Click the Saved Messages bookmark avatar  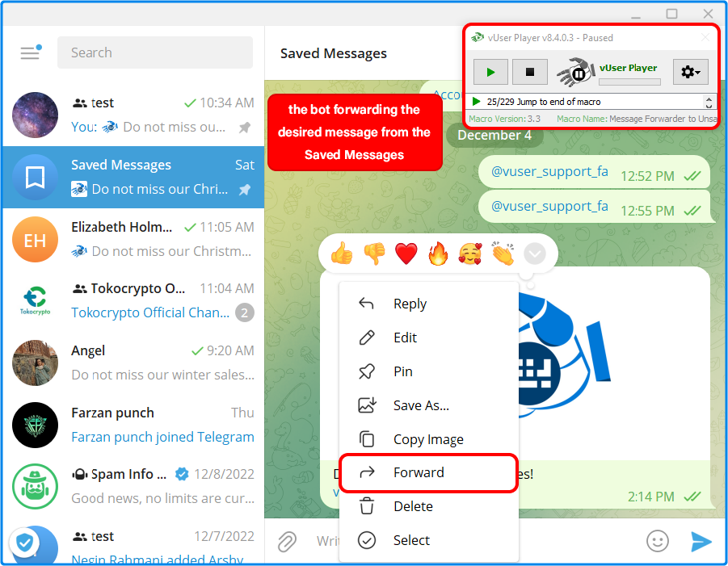coord(36,177)
